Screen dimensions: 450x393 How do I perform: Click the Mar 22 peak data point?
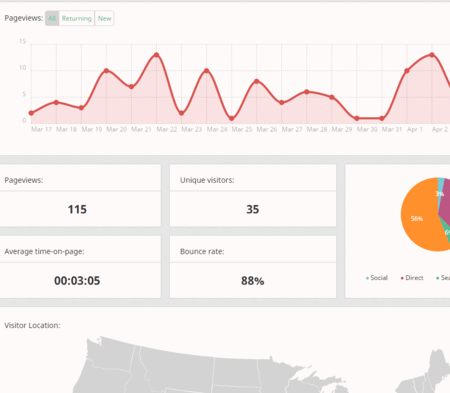click(x=156, y=55)
